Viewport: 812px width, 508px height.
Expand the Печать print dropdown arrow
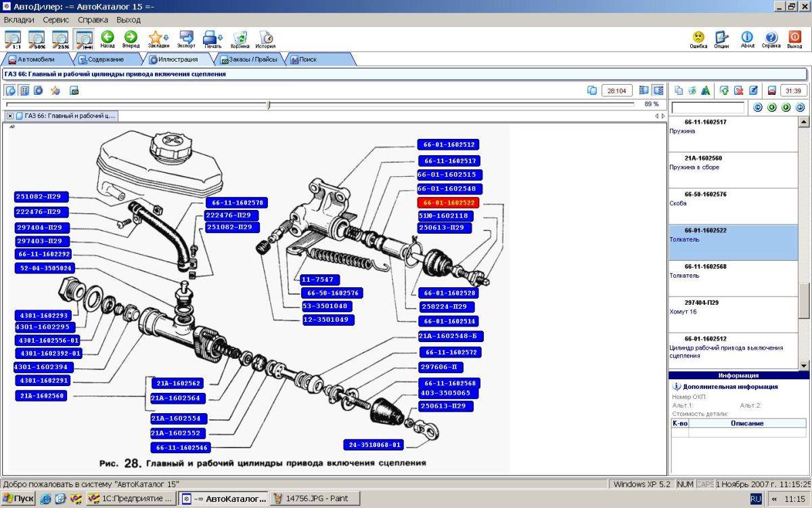tap(221, 37)
